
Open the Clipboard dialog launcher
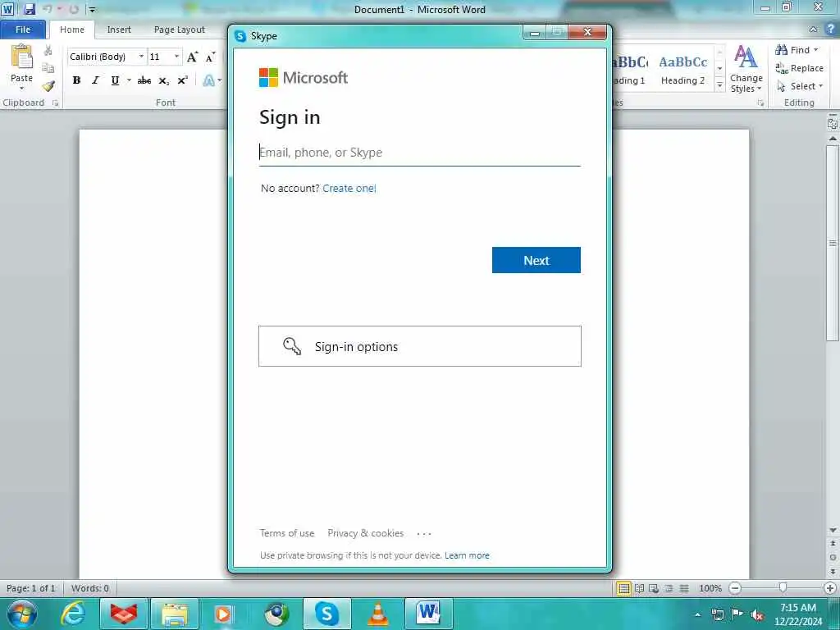pos(55,103)
